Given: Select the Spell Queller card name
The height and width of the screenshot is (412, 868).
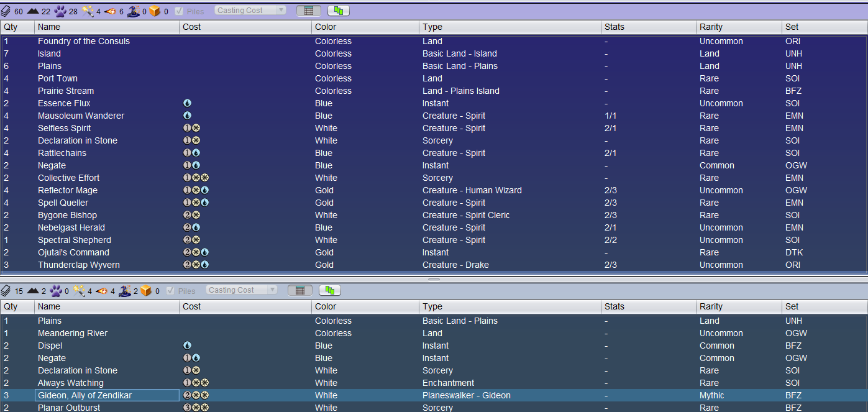Looking at the screenshot, I should [63, 203].
